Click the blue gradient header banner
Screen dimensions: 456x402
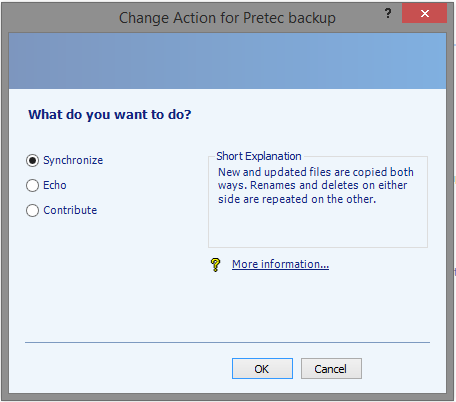[x=227, y=61]
